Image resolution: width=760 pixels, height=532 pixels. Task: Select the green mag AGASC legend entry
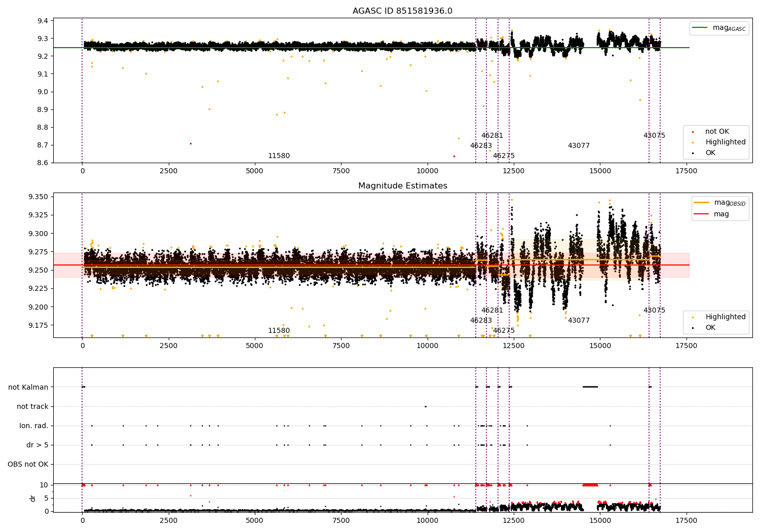tap(719, 28)
